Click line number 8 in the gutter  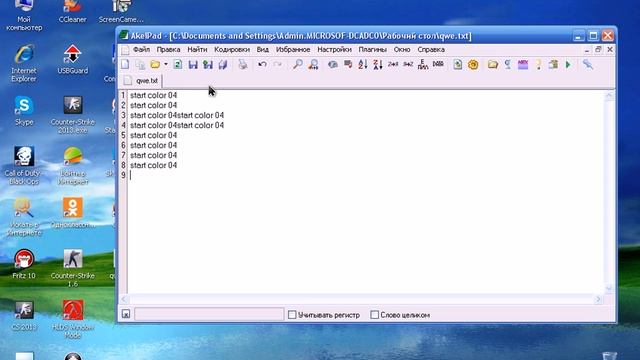click(x=123, y=165)
